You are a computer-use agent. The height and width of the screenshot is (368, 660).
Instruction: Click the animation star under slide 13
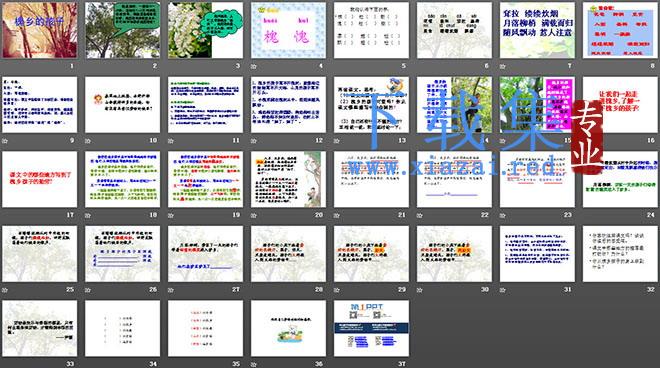coord(336,141)
